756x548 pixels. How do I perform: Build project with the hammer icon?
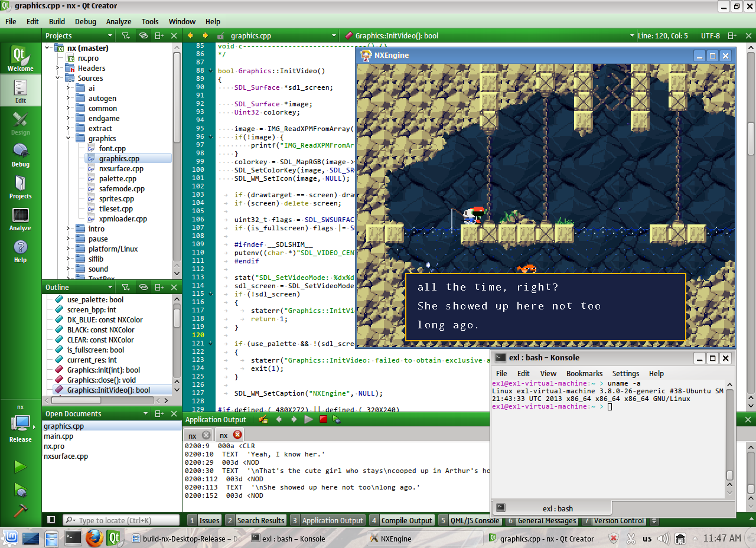21,511
